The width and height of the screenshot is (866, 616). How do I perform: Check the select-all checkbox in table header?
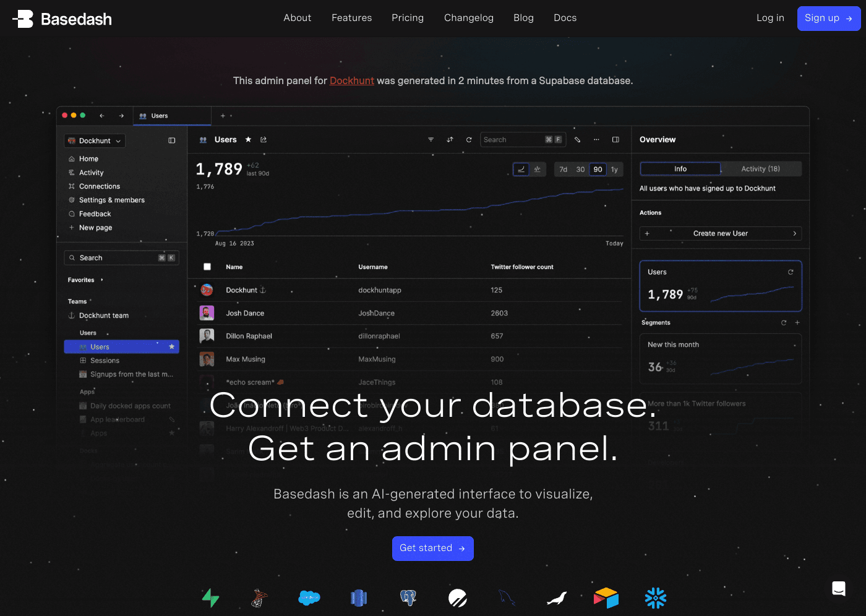(x=207, y=267)
